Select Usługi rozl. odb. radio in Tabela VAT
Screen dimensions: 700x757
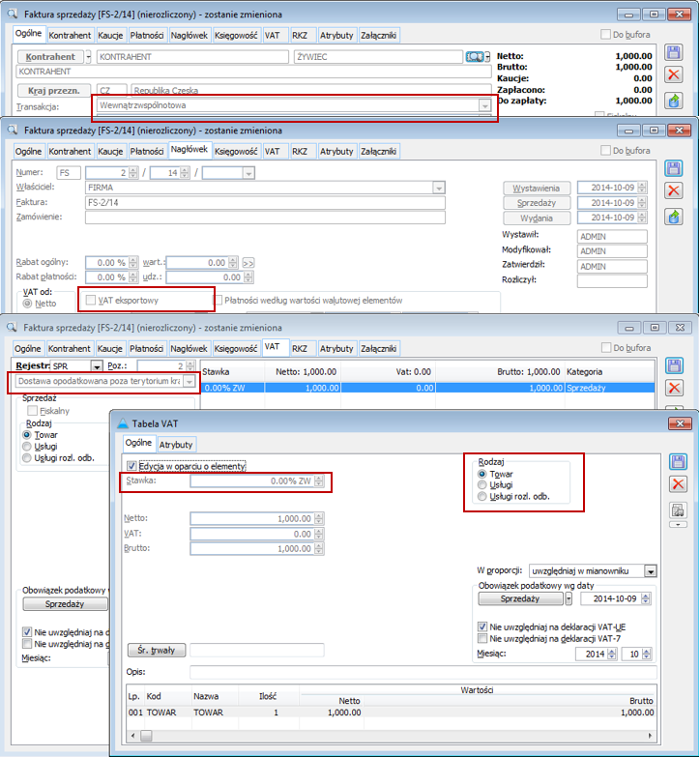pos(481,496)
